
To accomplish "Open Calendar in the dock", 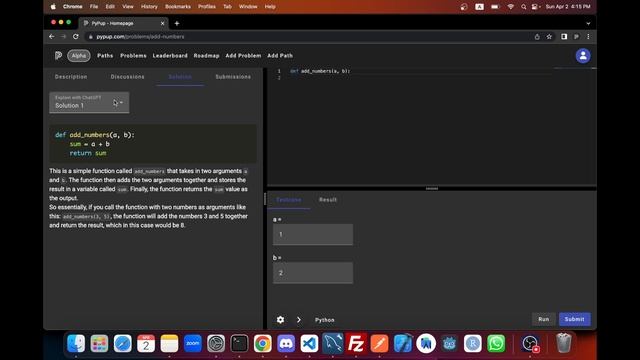I will pos(146,343).
